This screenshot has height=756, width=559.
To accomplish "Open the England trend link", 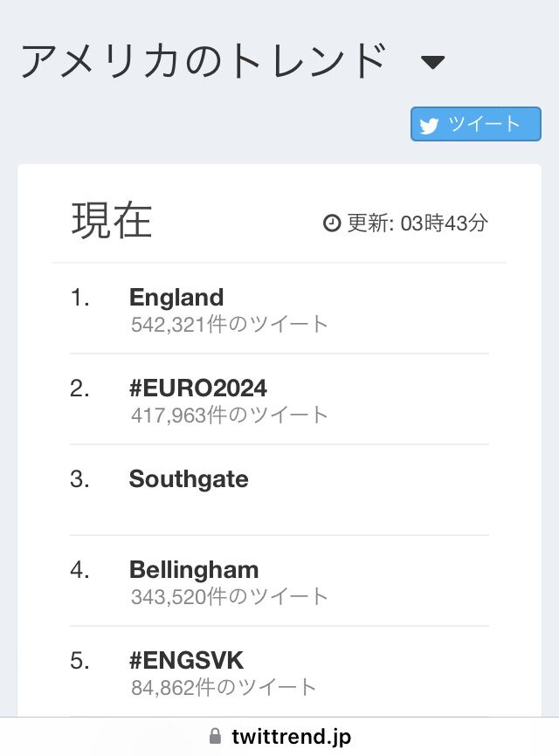I will [x=176, y=297].
